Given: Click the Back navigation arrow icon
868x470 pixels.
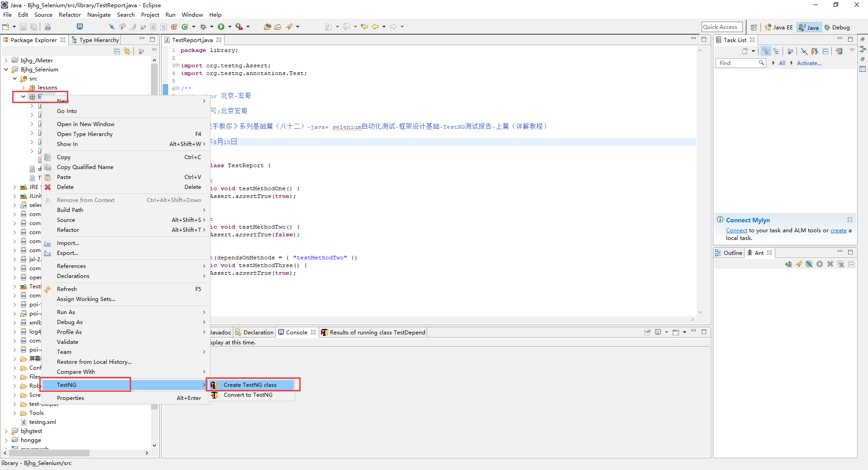Looking at the screenshot, I should pos(375,27).
